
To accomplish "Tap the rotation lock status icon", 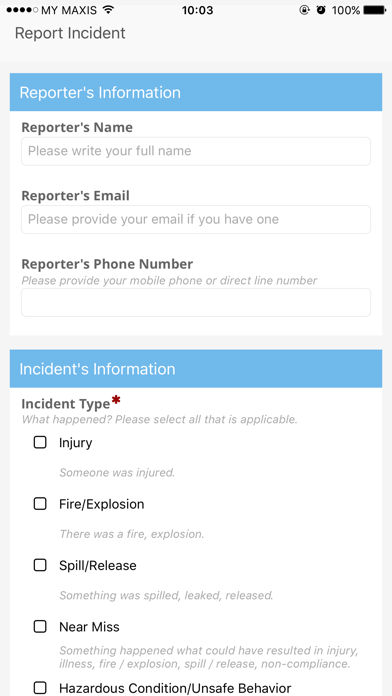I will pos(304,10).
